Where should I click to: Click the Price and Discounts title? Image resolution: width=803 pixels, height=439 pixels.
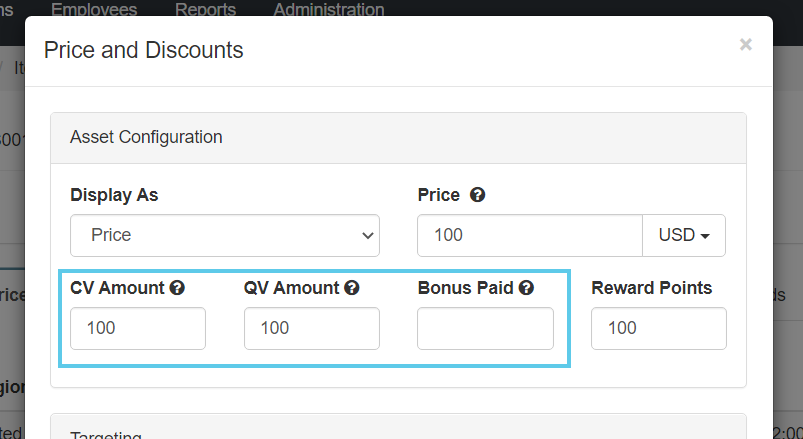[x=144, y=49]
